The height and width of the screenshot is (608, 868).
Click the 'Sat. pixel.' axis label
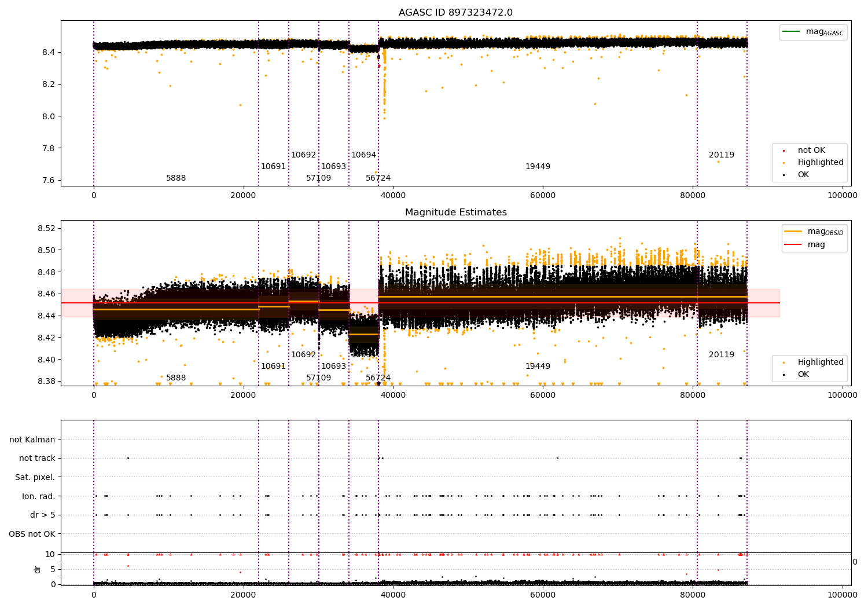coord(35,478)
